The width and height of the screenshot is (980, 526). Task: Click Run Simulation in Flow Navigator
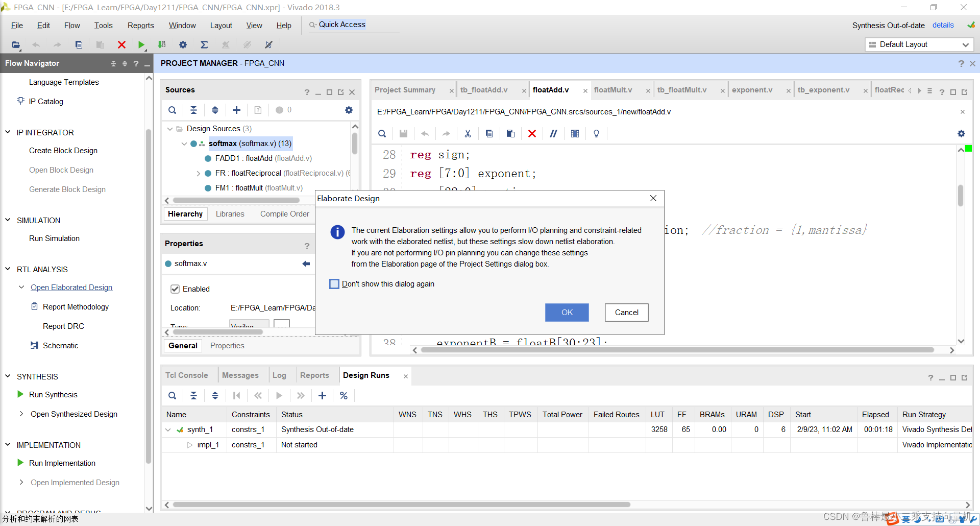click(54, 238)
